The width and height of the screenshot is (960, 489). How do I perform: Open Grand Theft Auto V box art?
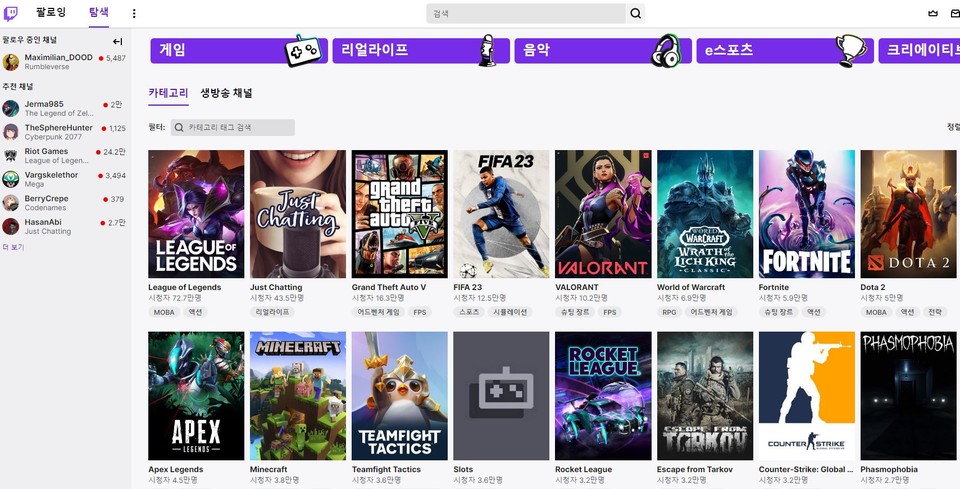[399, 214]
